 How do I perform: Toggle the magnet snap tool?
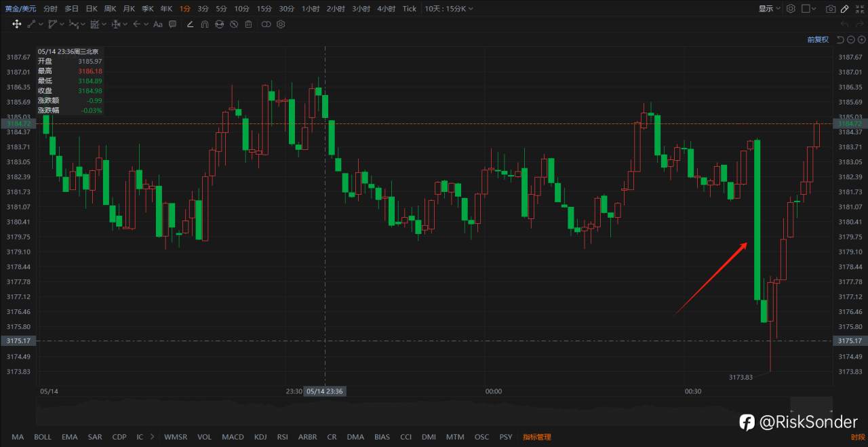tap(205, 24)
